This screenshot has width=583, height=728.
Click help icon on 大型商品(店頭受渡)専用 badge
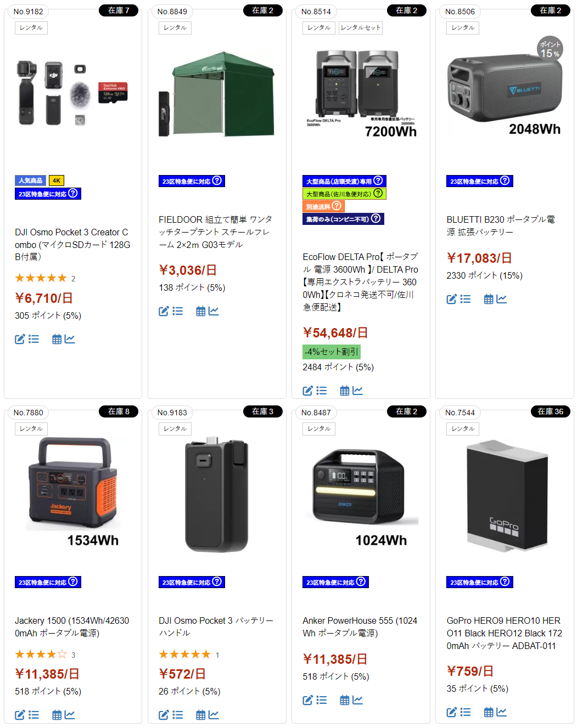coord(378,180)
